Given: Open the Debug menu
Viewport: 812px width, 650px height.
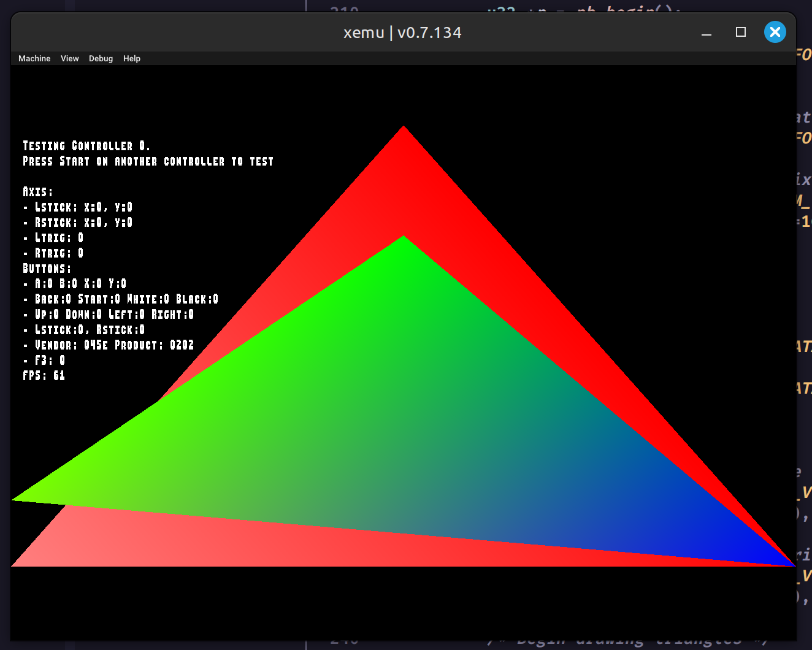Looking at the screenshot, I should 101,58.
